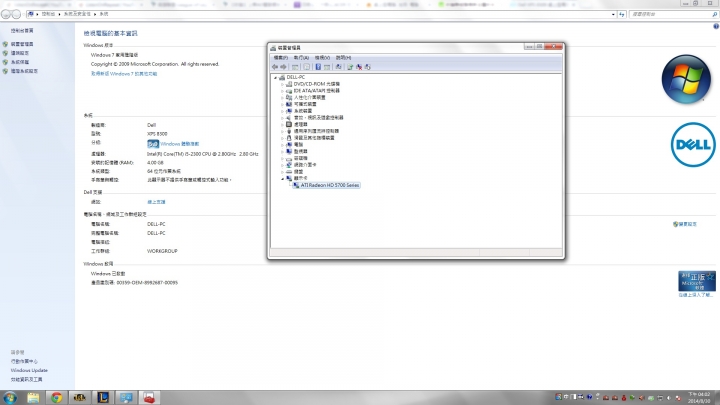This screenshot has height=405, width=720.
Task: Click the 效能資訊及工具 link in the sidebar
Action: tap(27, 380)
